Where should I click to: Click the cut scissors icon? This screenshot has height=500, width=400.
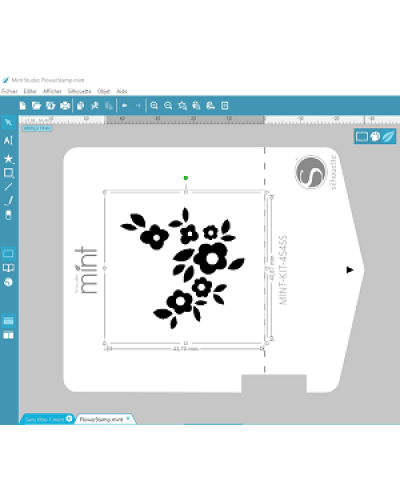[x=95, y=106]
